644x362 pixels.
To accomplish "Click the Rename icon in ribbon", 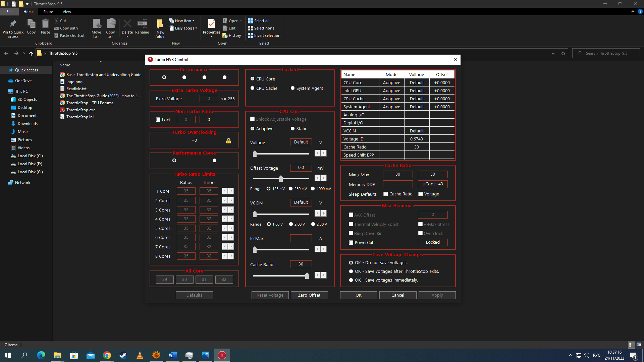I will coord(142,23).
